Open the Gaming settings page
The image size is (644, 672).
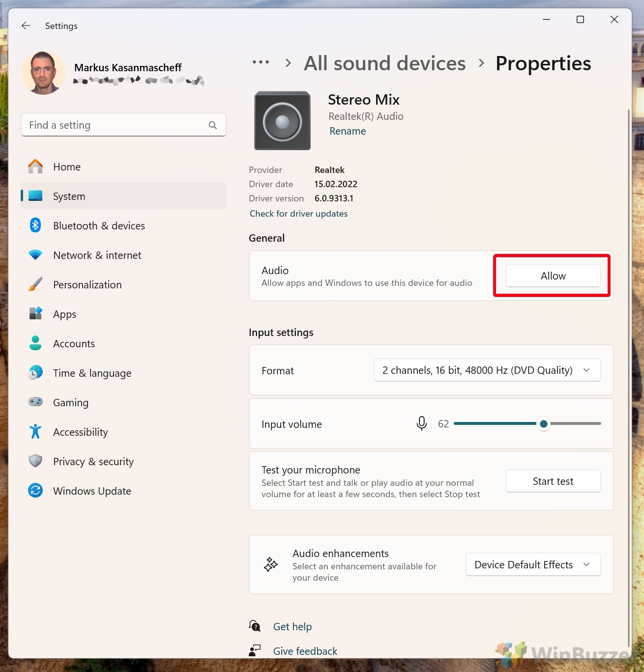[123, 402]
